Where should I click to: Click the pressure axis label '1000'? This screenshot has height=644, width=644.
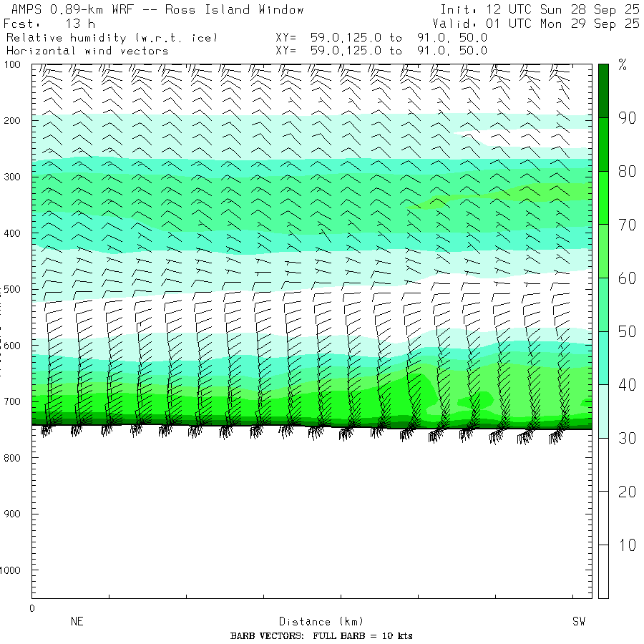[10, 570]
